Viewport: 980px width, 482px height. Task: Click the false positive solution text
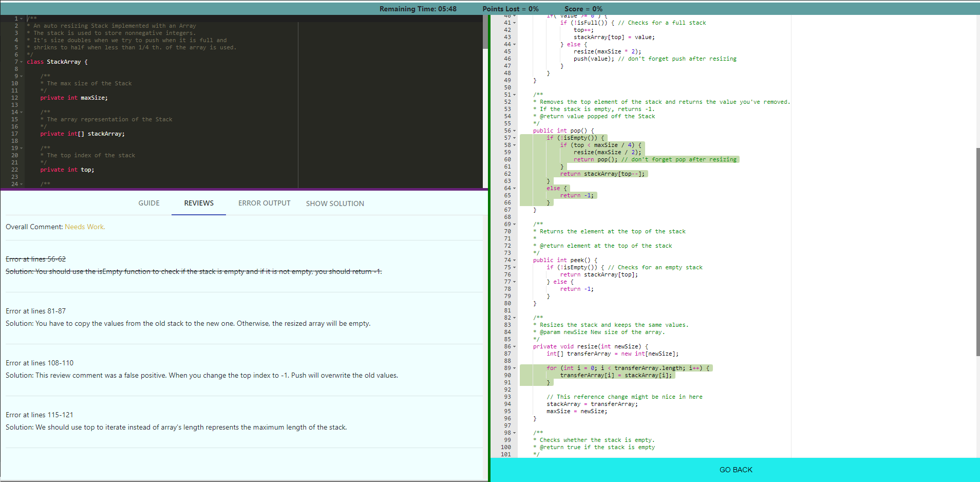pos(202,375)
